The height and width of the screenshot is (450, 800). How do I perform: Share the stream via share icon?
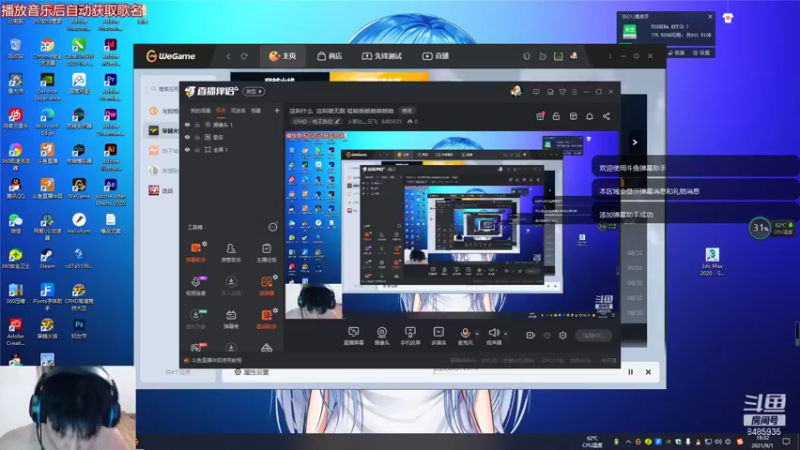click(x=606, y=116)
